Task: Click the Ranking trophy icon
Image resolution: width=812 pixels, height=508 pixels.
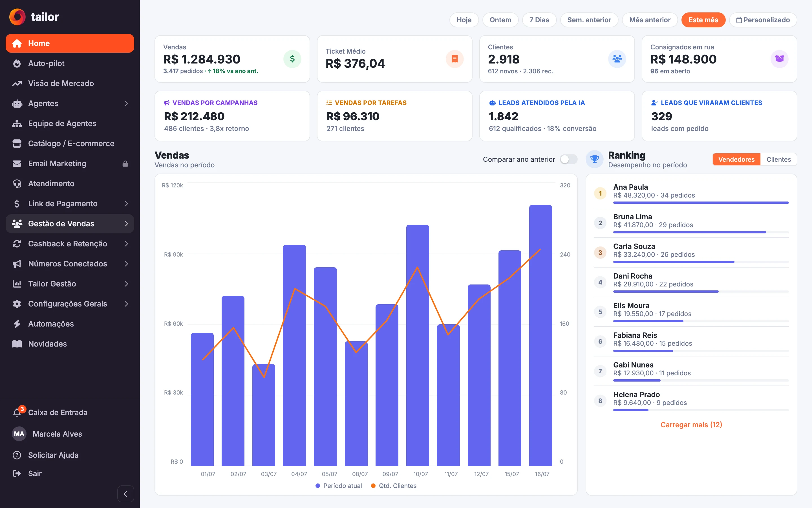Action: click(x=595, y=159)
